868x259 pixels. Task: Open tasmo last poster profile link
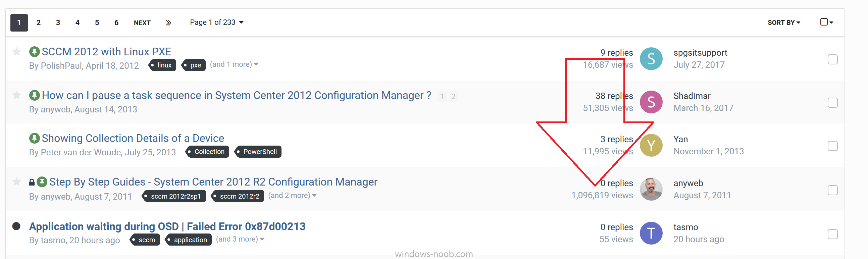pos(686,227)
